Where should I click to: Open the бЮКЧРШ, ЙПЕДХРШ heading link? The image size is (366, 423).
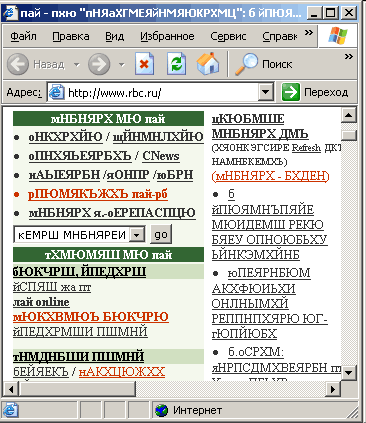pos(79,272)
